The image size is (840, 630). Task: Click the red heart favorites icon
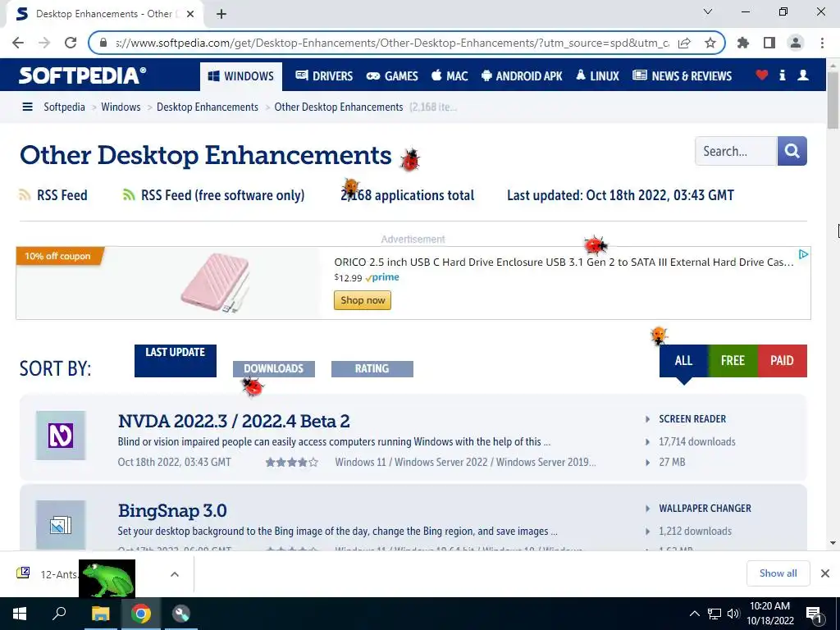tap(762, 75)
